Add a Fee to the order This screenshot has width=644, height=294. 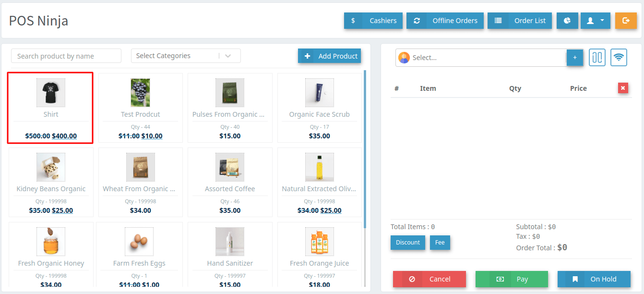pos(440,243)
